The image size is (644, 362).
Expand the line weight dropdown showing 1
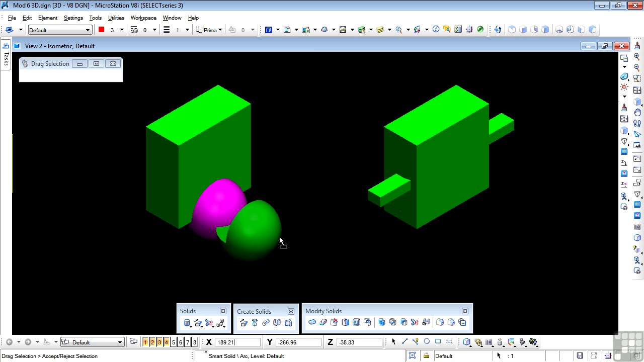coord(187,30)
